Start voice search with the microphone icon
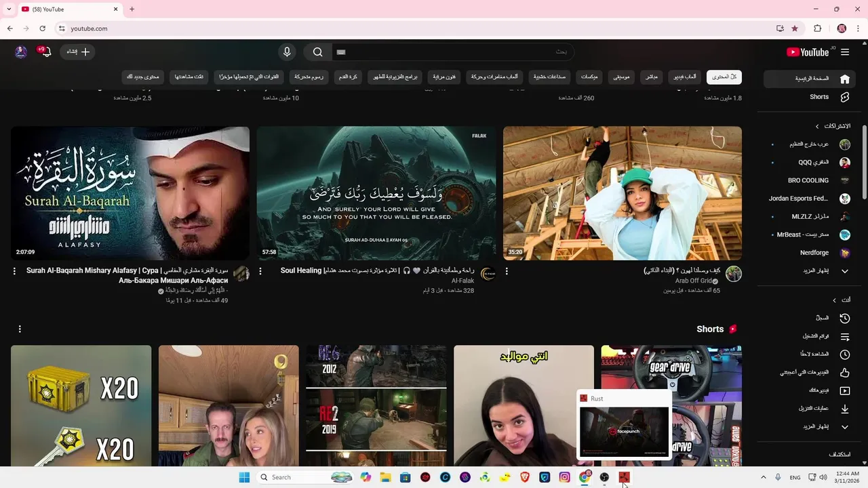 pos(287,52)
